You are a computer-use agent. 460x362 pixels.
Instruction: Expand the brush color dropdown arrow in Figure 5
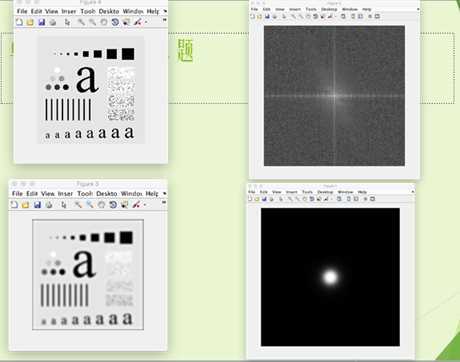(145, 205)
